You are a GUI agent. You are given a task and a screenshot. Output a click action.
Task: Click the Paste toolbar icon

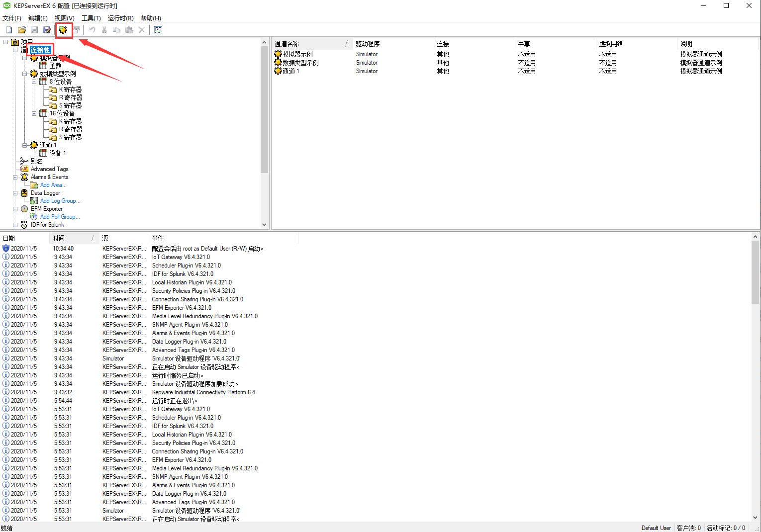click(129, 30)
